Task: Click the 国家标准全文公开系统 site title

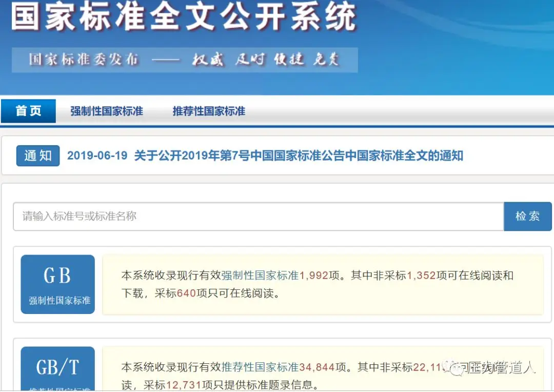Action: pos(184,16)
